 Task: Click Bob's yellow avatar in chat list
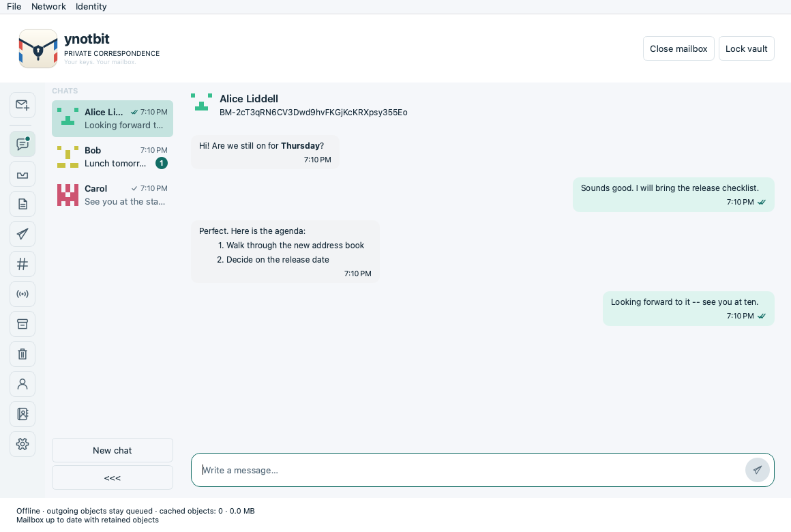(x=68, y=157)
